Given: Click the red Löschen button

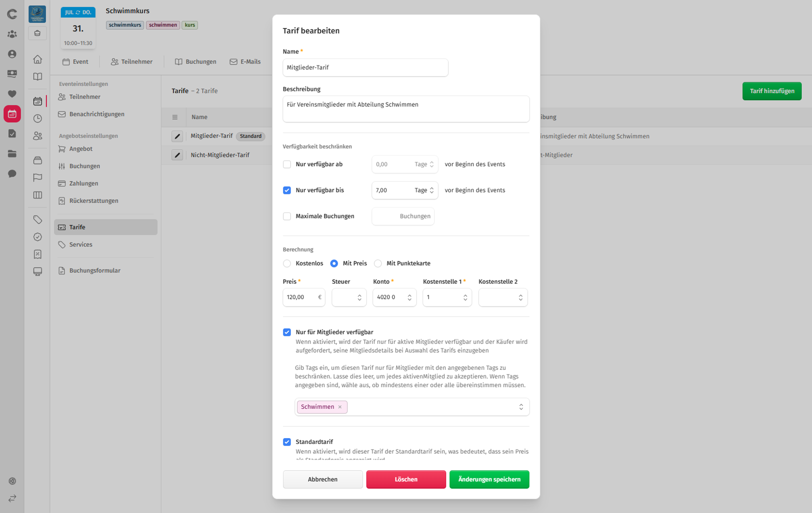Looking at the screenshot, I should point(406,479).
